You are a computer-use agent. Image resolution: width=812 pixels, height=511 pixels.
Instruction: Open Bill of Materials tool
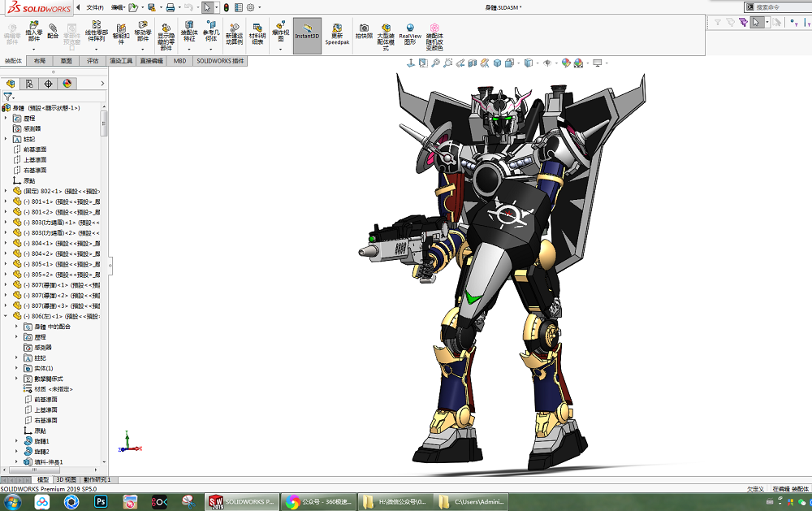(257, 35)
